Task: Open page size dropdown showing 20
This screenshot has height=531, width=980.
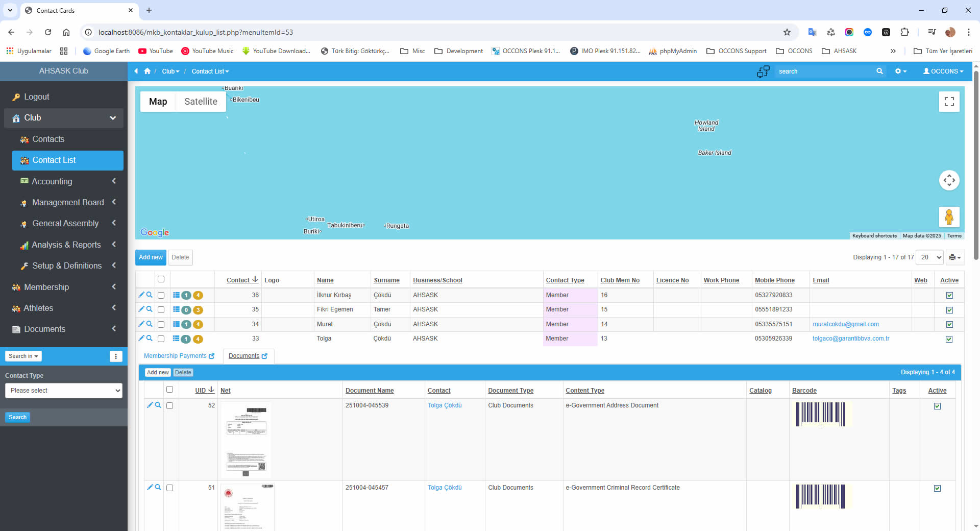Action: pyautogui.click(x=929, y=257)
